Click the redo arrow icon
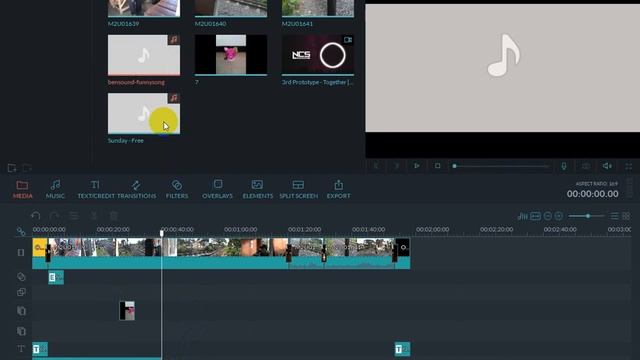The image size is (640, 360). tap(54, 216)
